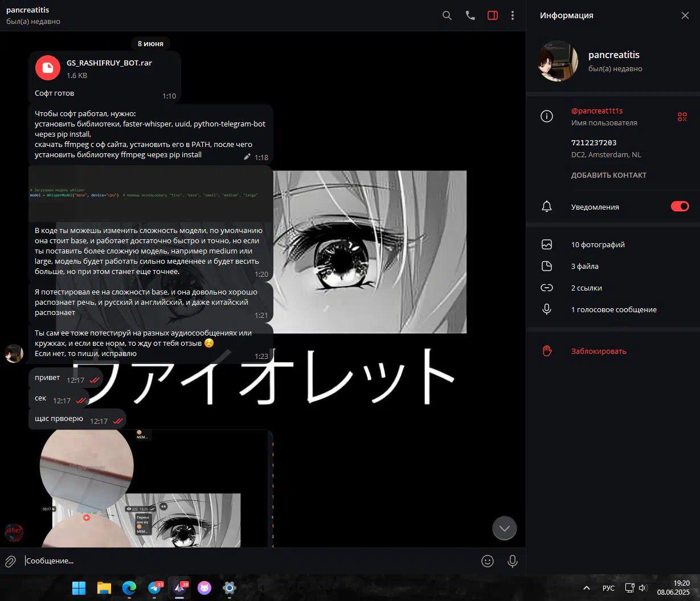Open search in chat
This screenshot has width=700, height=601.
click(447, 15)
